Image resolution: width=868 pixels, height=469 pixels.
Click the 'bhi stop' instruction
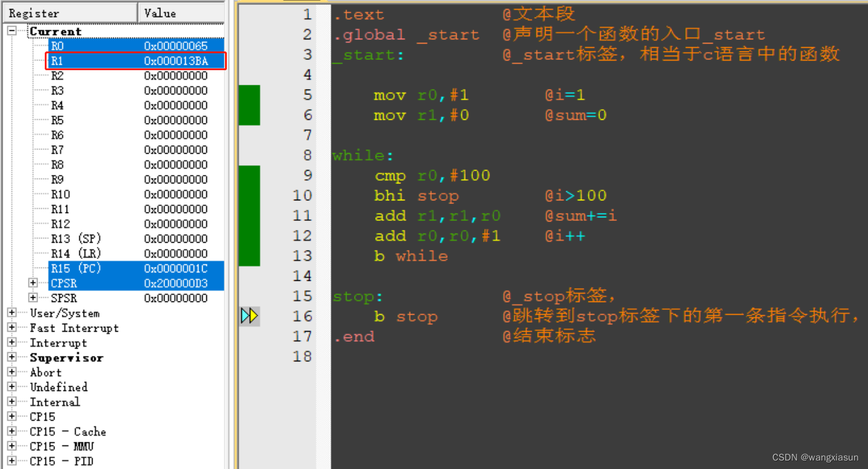click(416, 195)
